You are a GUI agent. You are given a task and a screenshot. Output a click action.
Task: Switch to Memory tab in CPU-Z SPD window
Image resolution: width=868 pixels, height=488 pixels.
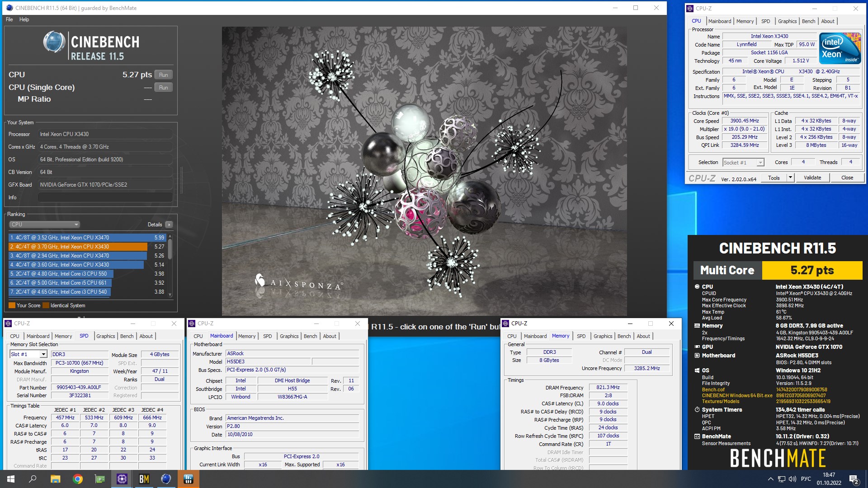(x=63, y=336)
